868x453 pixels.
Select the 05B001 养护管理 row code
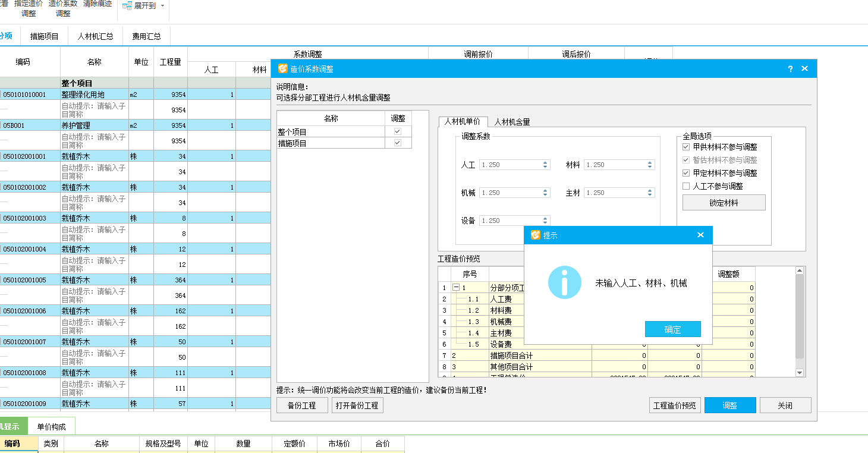pyautogui.click(x=14, y=125)
